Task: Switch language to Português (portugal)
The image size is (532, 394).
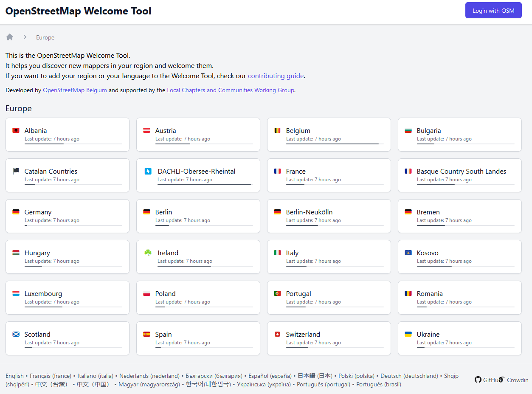Action: click(x=324, y=384)
